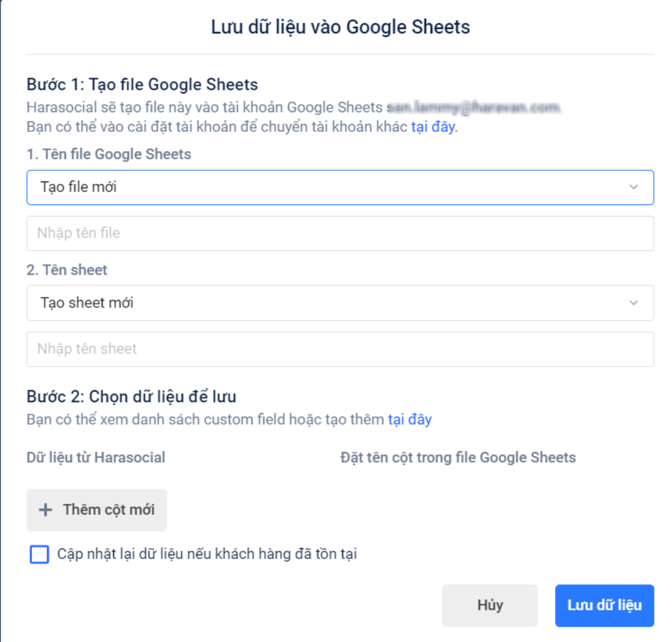Click the dialog title Lưu dữ liệu vào Google Sheets

340,27
